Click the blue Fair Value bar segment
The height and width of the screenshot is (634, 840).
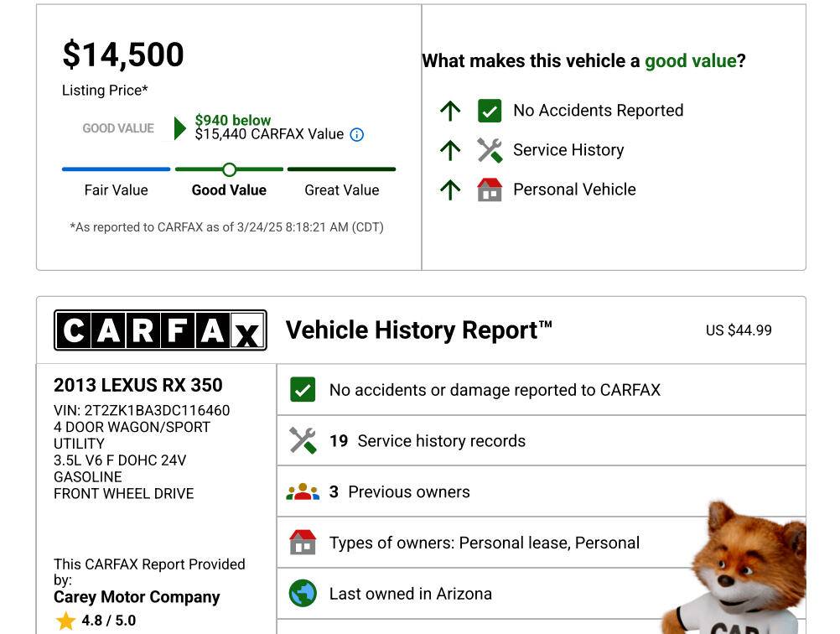point(117,169)
